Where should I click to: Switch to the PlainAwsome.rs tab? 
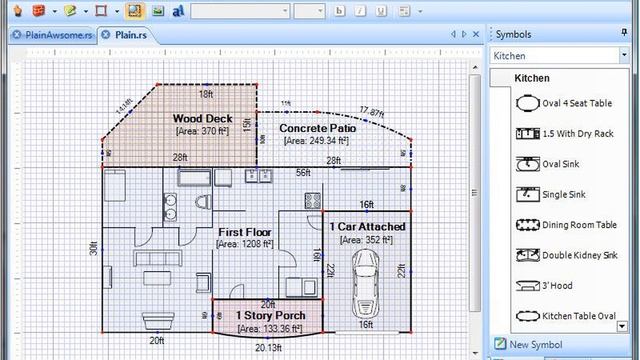tap(58, 35)
